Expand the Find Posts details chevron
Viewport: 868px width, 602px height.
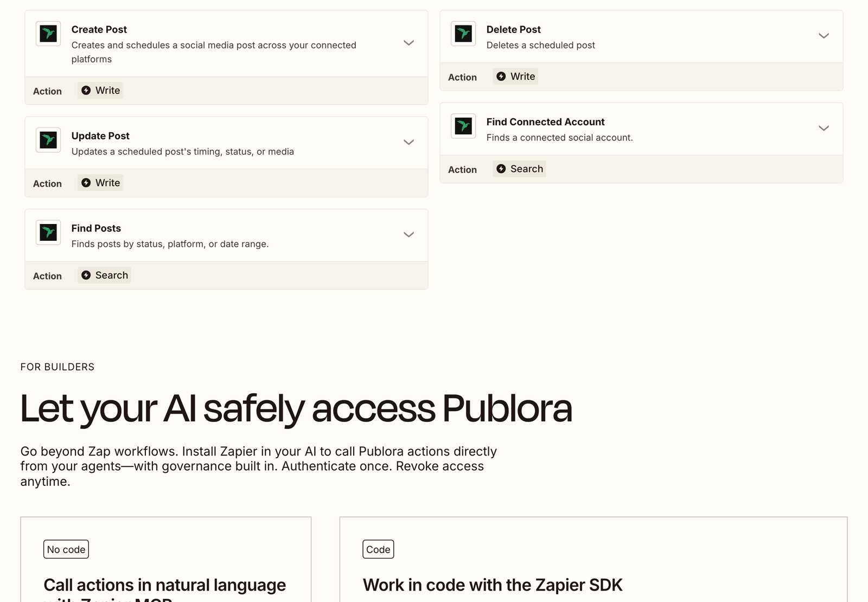point(409,234)
